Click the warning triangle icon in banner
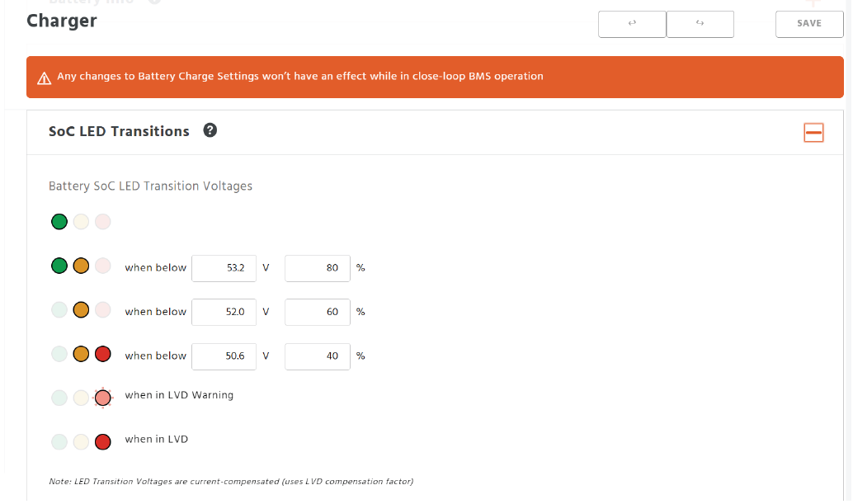Viewport: 853px width, 504px height. point(45,78)
